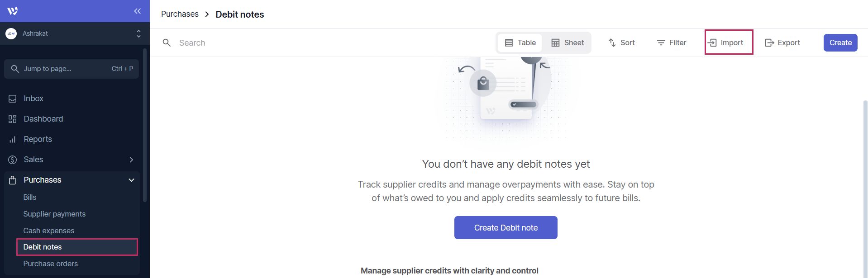
Task: Switch to Table view
Action: point(520,42)
